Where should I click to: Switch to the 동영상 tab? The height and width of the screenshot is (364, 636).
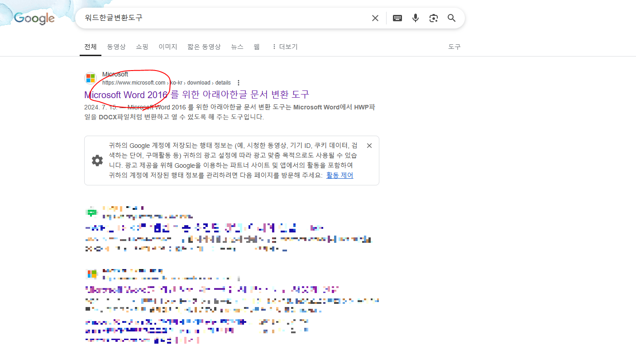(116, 47)
